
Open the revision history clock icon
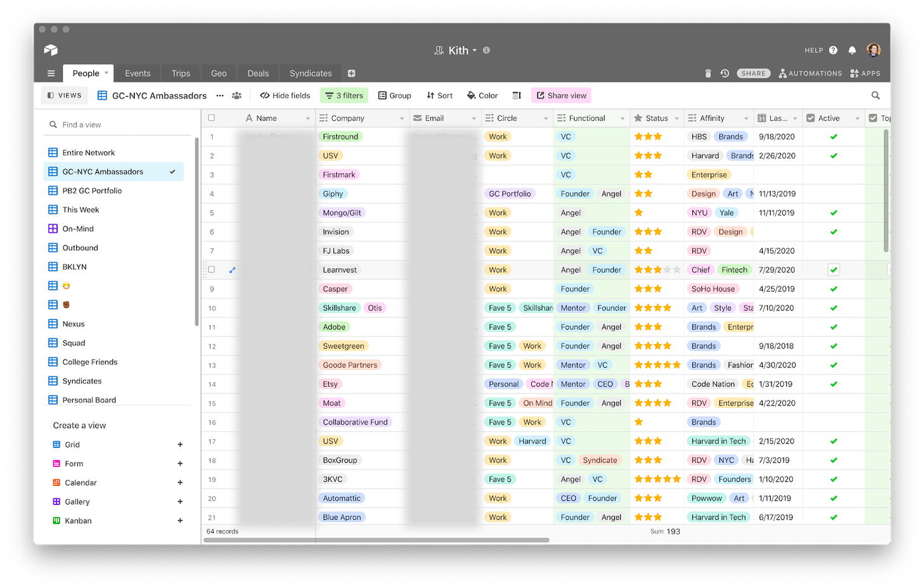[x=725, y=73]
